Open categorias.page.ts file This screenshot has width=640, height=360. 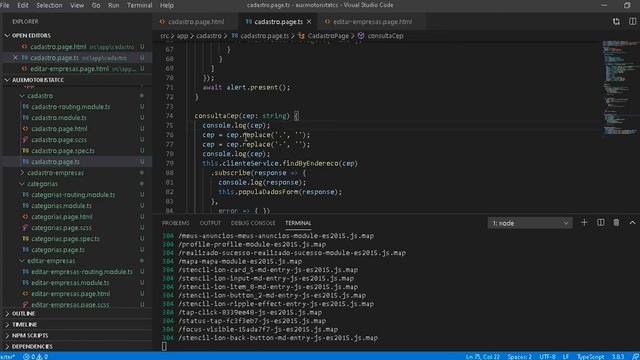(58, 250)
